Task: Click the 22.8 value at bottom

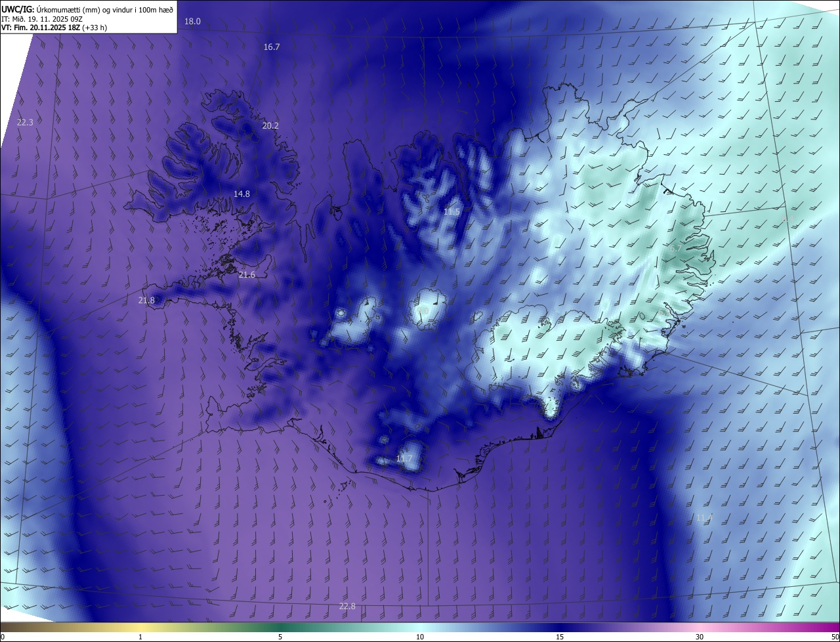Action: [347, 607]
